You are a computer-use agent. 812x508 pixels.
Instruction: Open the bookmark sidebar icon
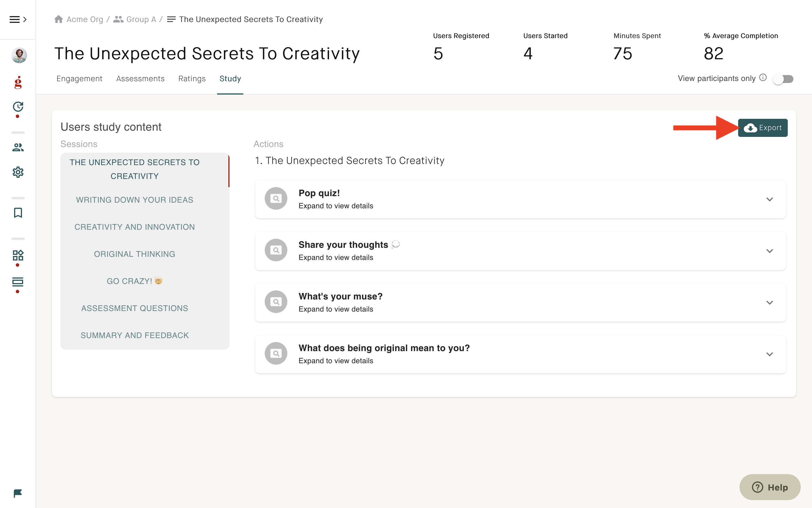(18, 213)
